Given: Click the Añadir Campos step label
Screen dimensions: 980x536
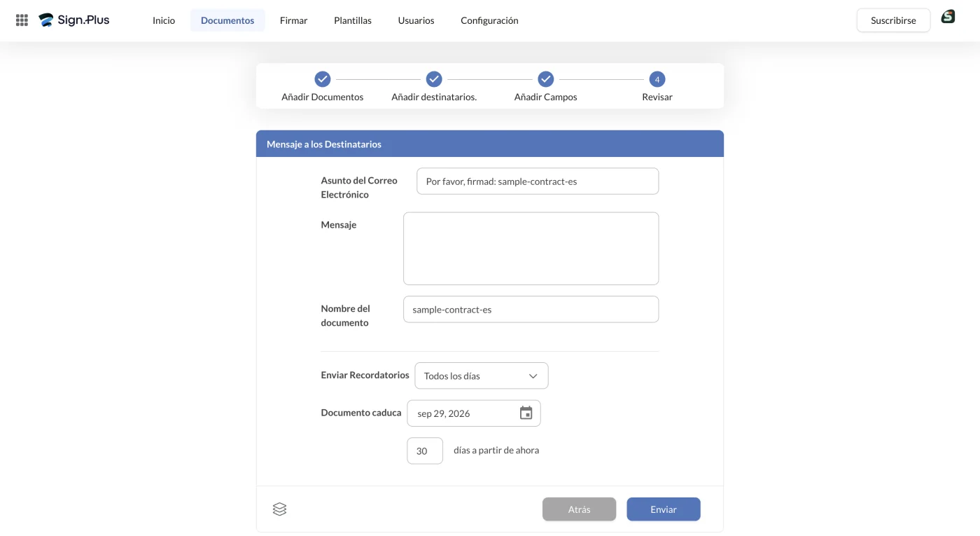Looking at the screenshot, I should 546,97.
